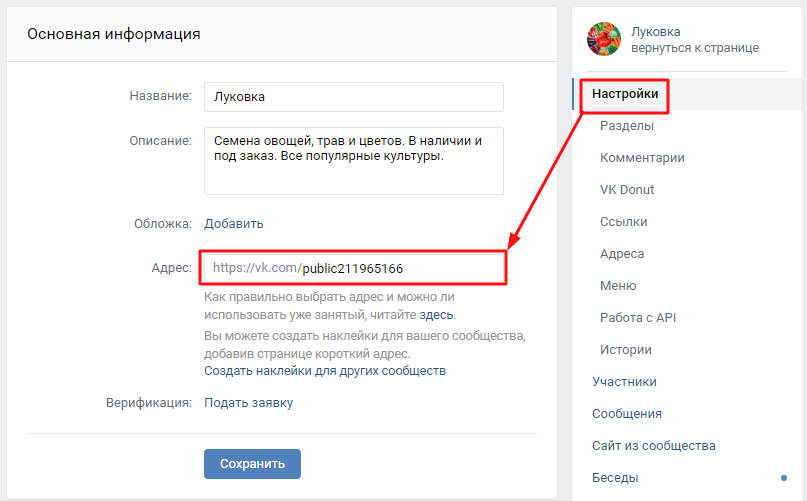
Task: Click the Добавить cover link
Action: (x=234, y=224)
